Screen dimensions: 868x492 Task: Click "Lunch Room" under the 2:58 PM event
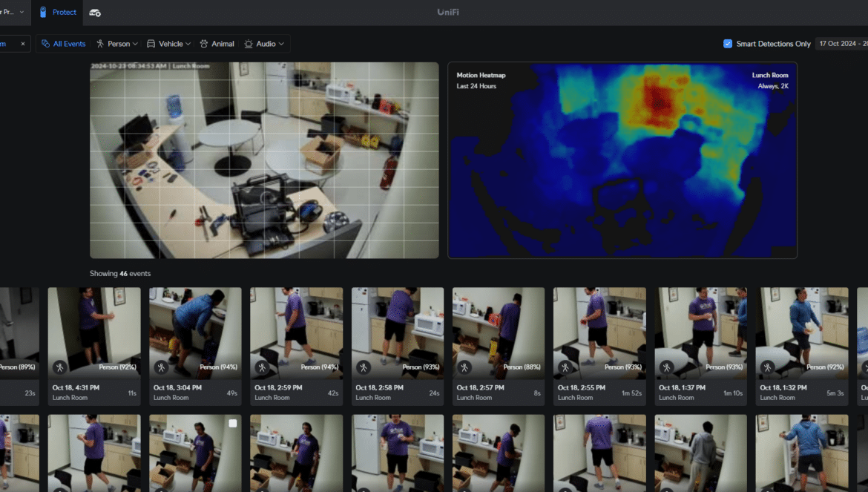click(372, 398)
